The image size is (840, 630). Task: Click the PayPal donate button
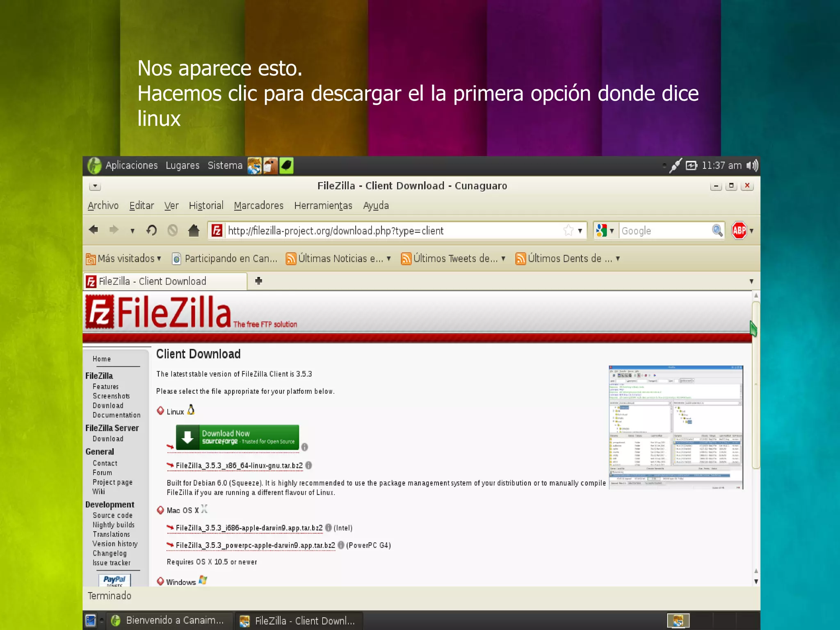tap(114, 580)
